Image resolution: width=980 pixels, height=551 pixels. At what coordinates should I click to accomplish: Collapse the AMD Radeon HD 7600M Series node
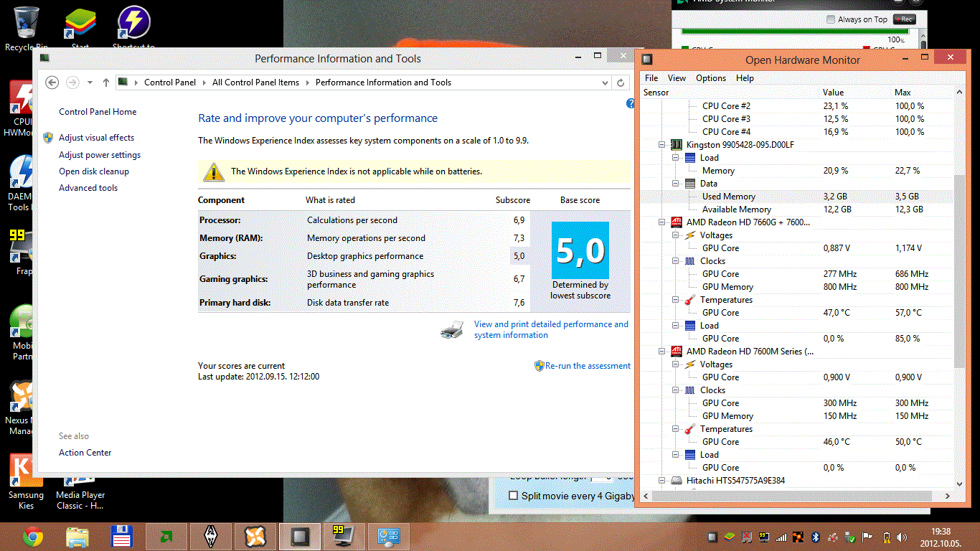click(662, 352)
